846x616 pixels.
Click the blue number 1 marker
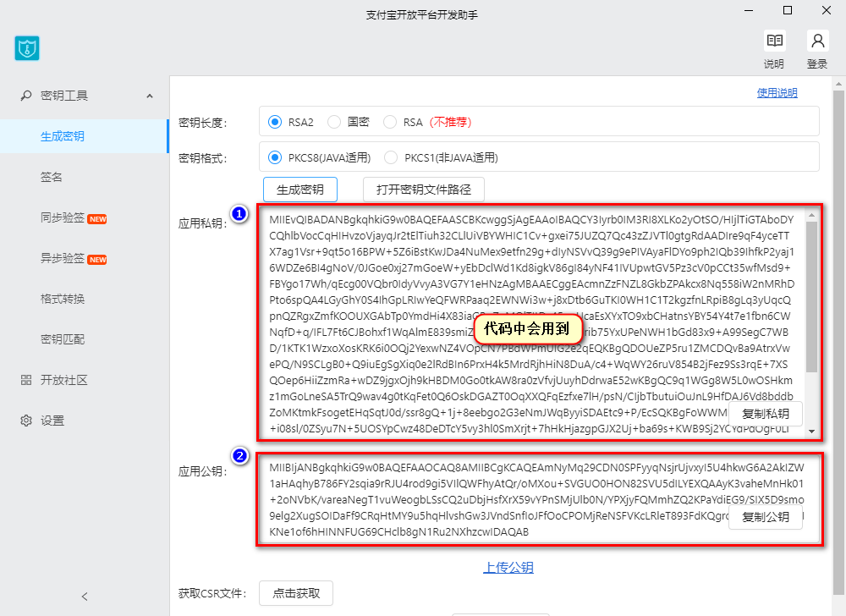(239, 214)
